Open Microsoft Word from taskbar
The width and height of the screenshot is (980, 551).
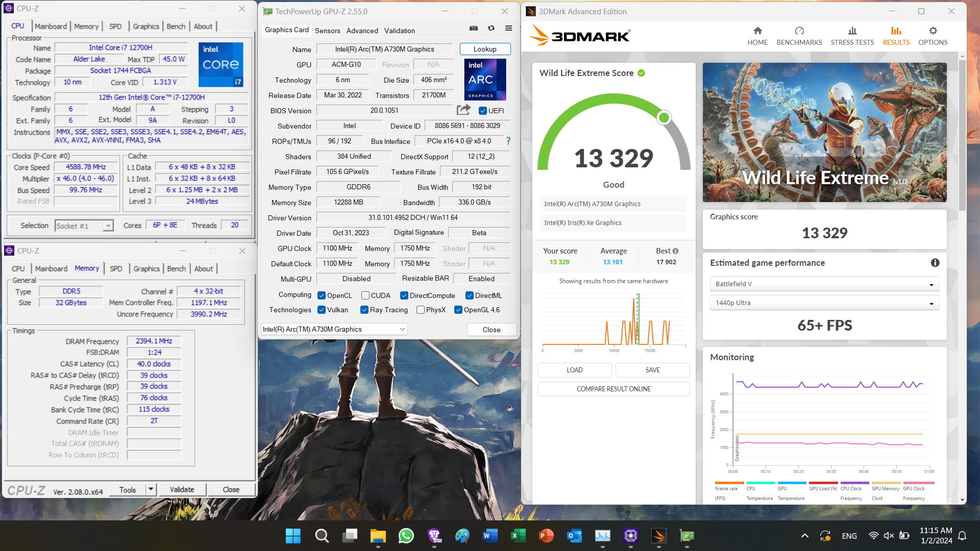coord(490,536)
